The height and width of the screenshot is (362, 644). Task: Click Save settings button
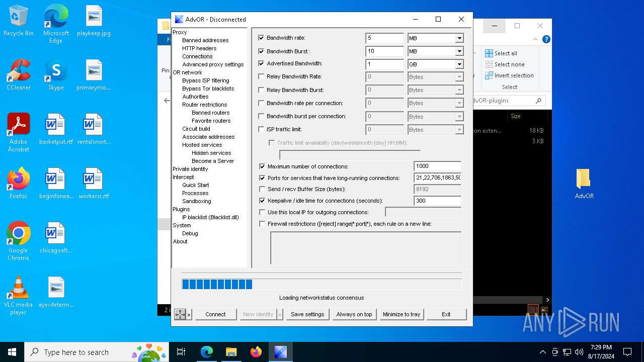tap(307, 314)
